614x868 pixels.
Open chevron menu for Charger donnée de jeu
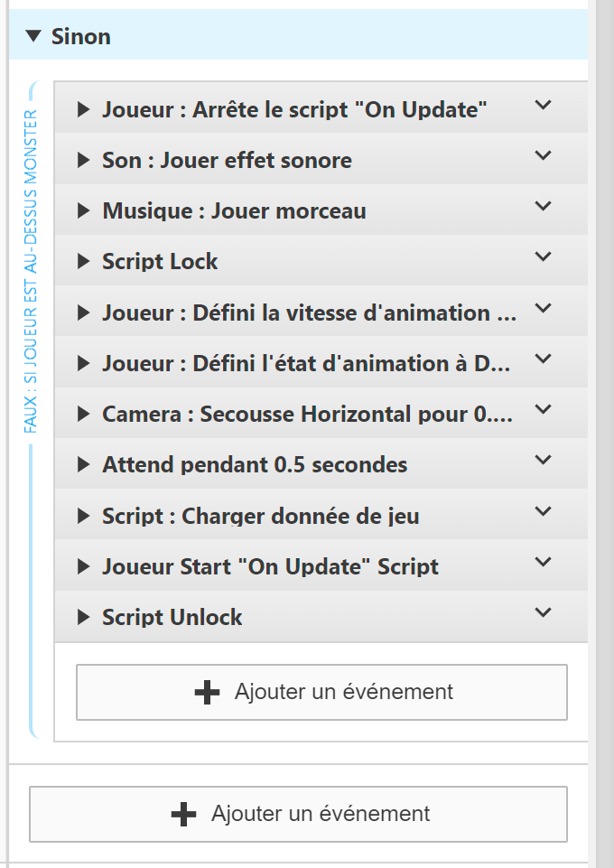pyautogui.click(x=543, y=510)
